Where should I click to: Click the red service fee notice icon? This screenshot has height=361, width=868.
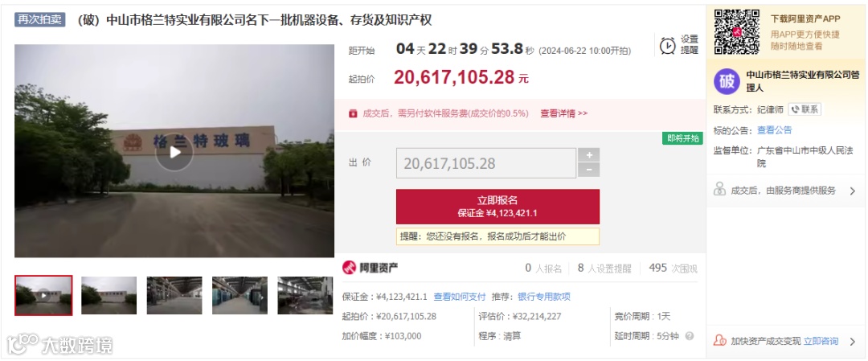(x=353, y=113)
